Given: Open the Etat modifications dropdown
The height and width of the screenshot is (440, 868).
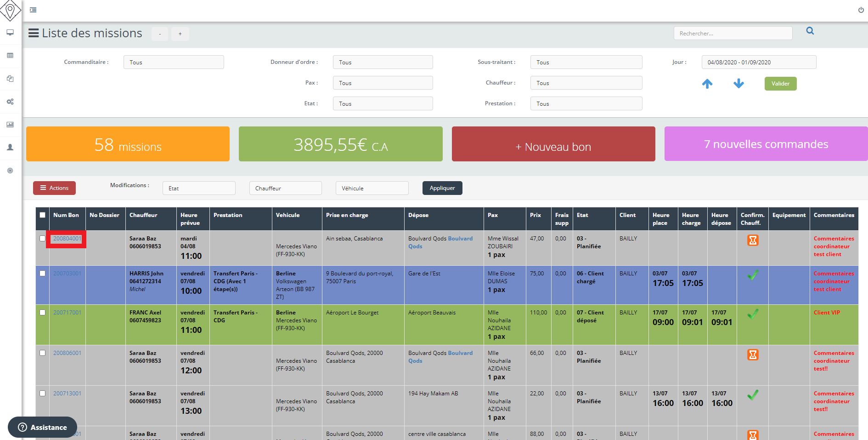Looking at the screenshot, I should tap(199, 189).
